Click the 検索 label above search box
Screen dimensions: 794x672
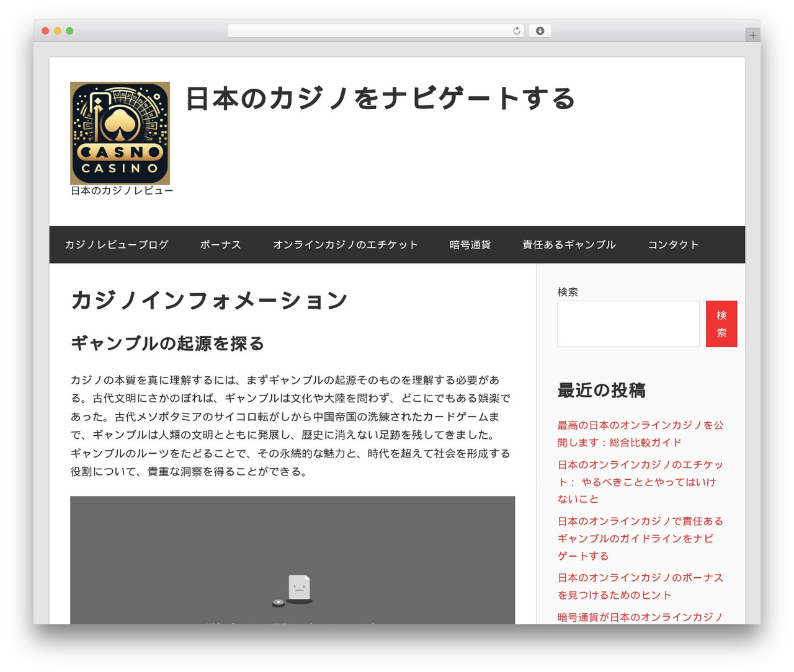click(568, 292)
